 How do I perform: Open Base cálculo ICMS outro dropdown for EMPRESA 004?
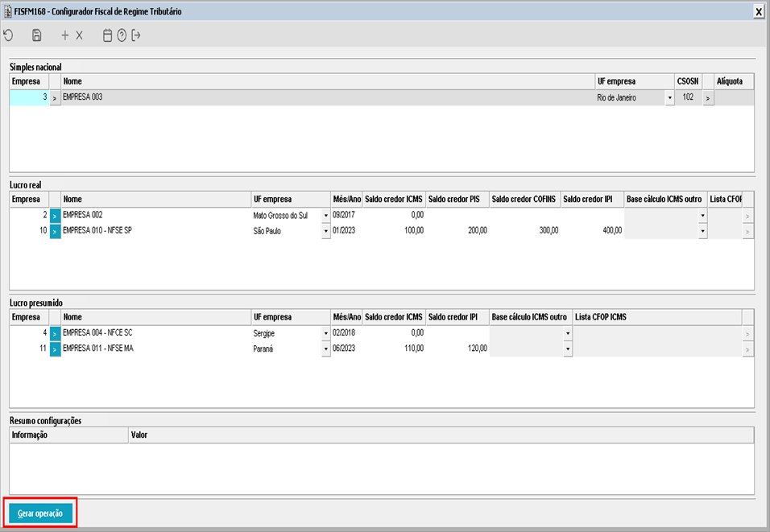568,334
